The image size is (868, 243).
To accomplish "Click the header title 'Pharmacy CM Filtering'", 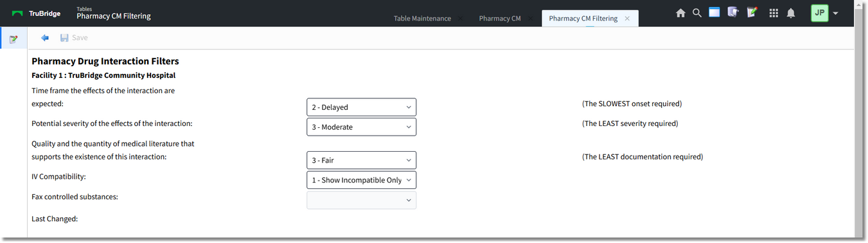I will (114, 16).
